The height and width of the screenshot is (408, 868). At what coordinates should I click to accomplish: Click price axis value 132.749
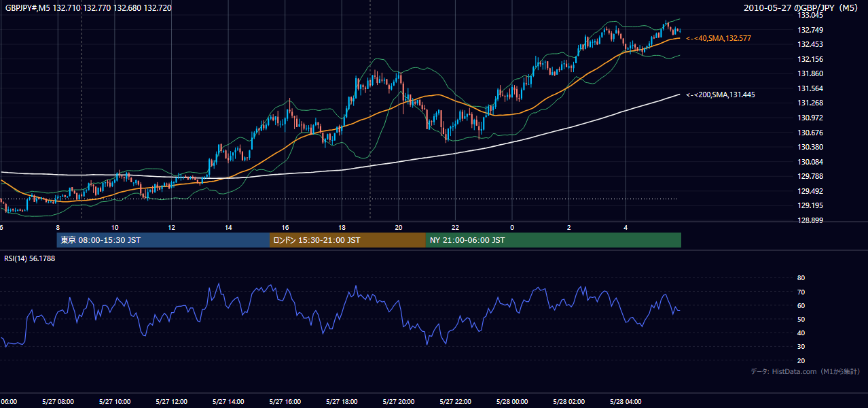tap(810, 30)
